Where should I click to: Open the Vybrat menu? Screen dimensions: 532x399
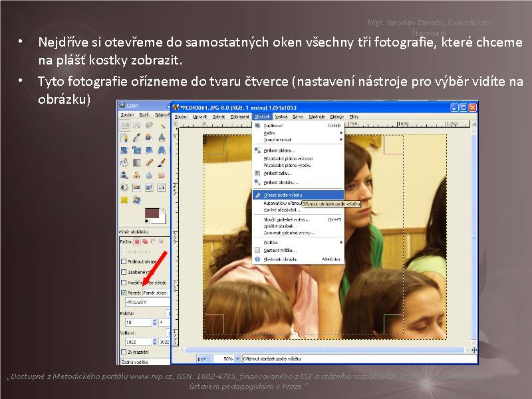(219, 117)
